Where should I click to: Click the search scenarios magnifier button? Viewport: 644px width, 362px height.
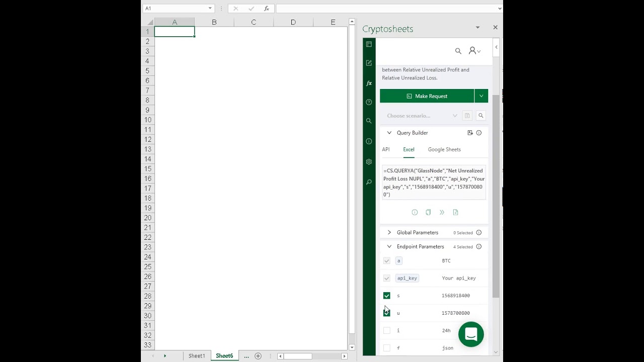[x=481, y=116]
